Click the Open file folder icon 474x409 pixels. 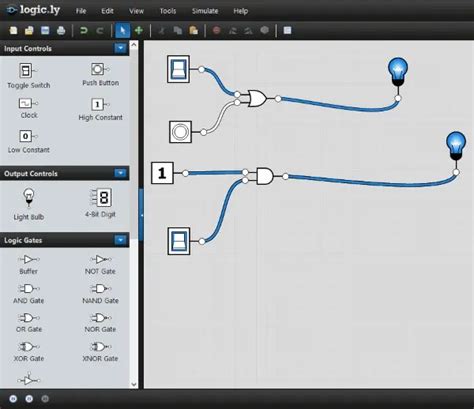pyautogui.click(x=29, y=31)
